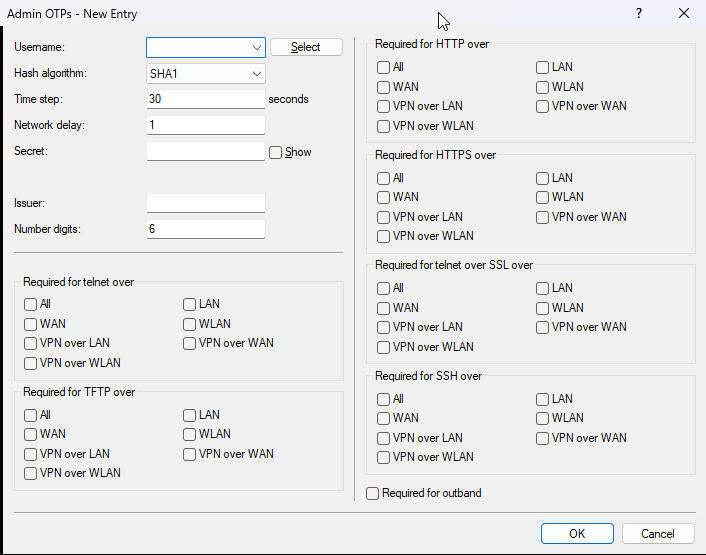Tick All under Required for HTTP over
Screen dimensions: 706x555
tap(384, 67)
